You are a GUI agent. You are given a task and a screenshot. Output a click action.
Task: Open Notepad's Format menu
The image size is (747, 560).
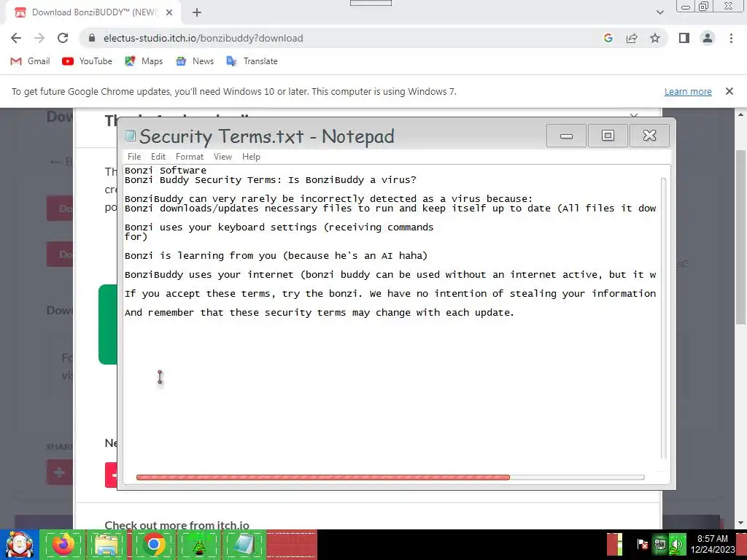(190, 157)
